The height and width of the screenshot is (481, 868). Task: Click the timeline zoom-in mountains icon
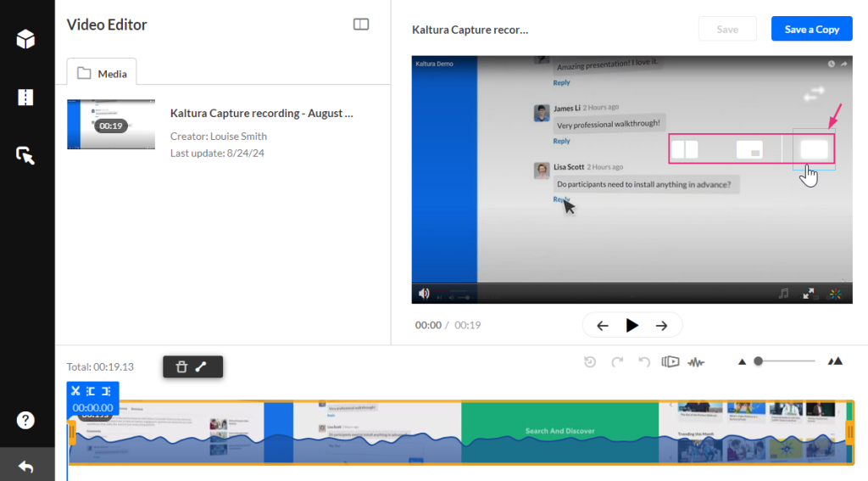click(x=836, y=361)
